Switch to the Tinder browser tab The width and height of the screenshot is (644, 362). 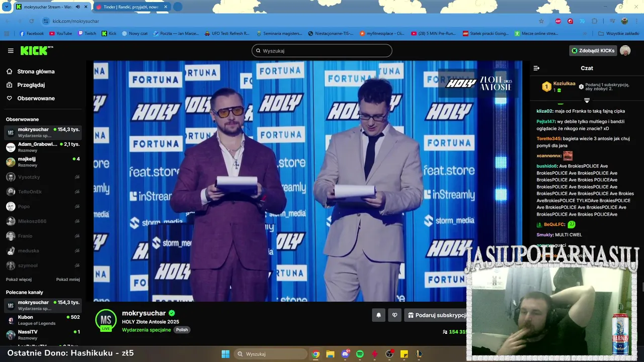tap(131, 7)
